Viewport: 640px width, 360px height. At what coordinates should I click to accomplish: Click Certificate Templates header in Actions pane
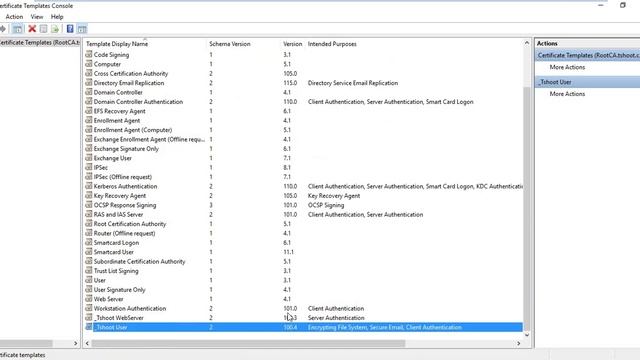pyautogui.click(x=587, y=55)
